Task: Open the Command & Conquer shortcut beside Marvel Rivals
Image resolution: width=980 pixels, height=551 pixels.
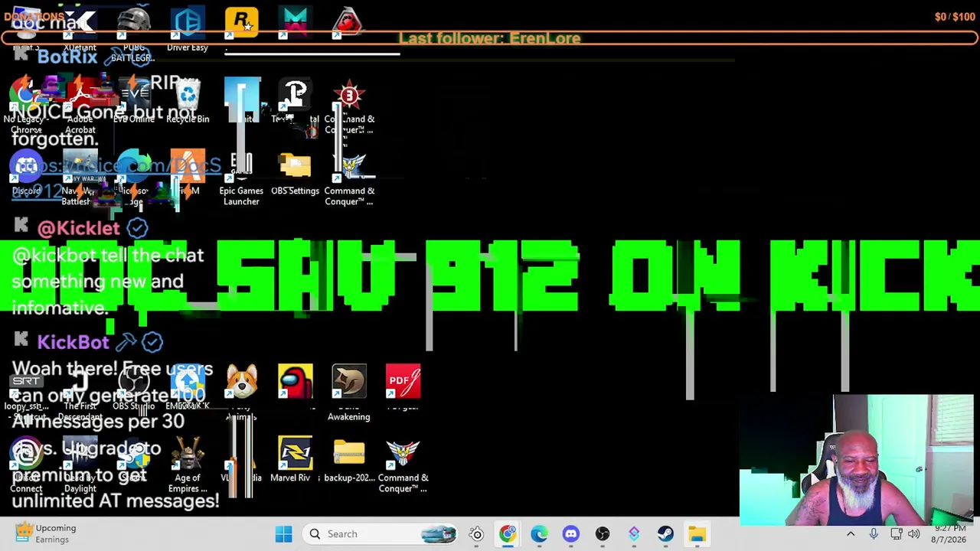Action: tap(403, 465)
